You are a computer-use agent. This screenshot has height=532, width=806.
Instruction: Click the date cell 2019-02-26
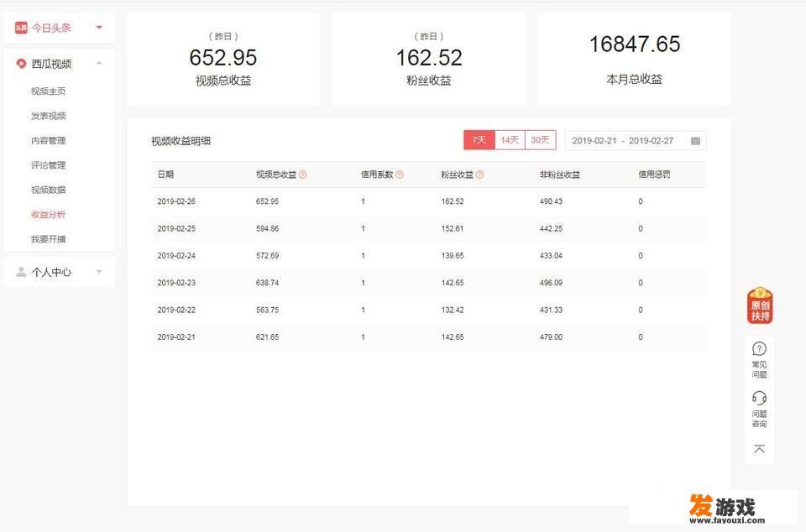tap(176, 201)
